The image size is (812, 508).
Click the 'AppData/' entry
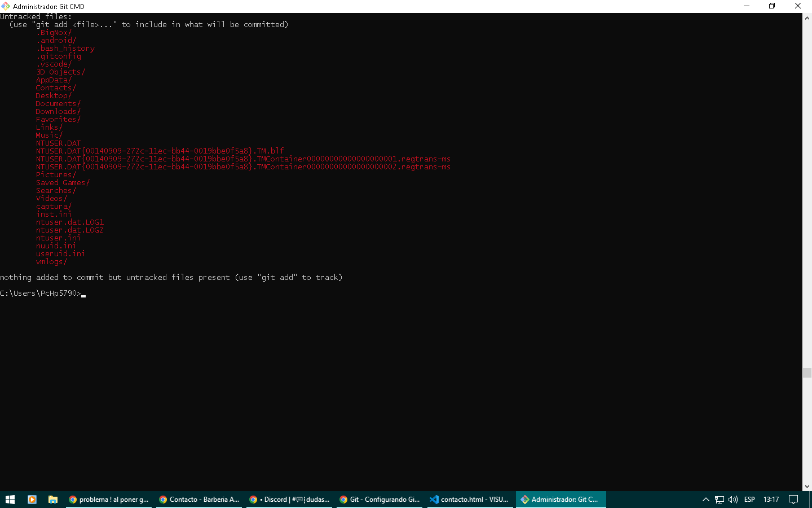coord(54,80)
